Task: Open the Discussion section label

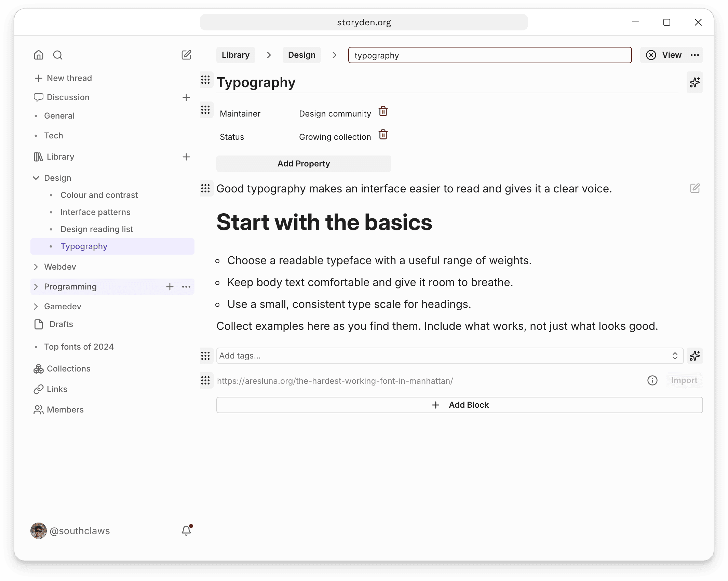Action: point(68,97)
